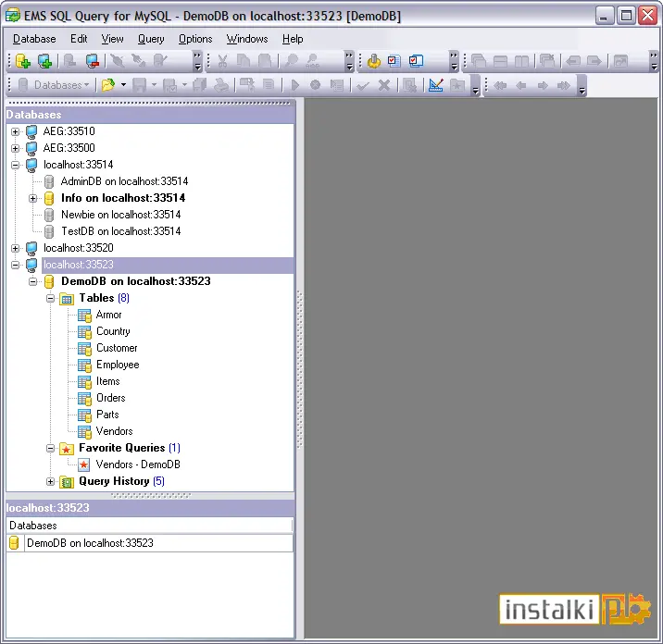The image size is (663, 644).
Task: Open Visual Options checklist window icon
Action: point(416,61)
